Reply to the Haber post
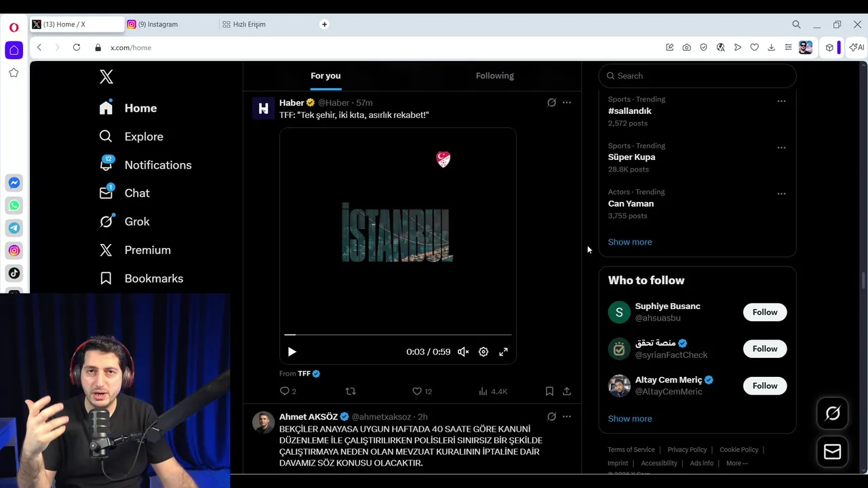The height and width of the screenshot is (488, 868). click(288, 391)
